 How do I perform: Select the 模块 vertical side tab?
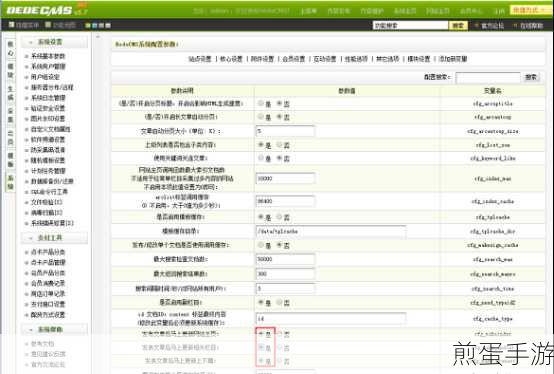11,71
